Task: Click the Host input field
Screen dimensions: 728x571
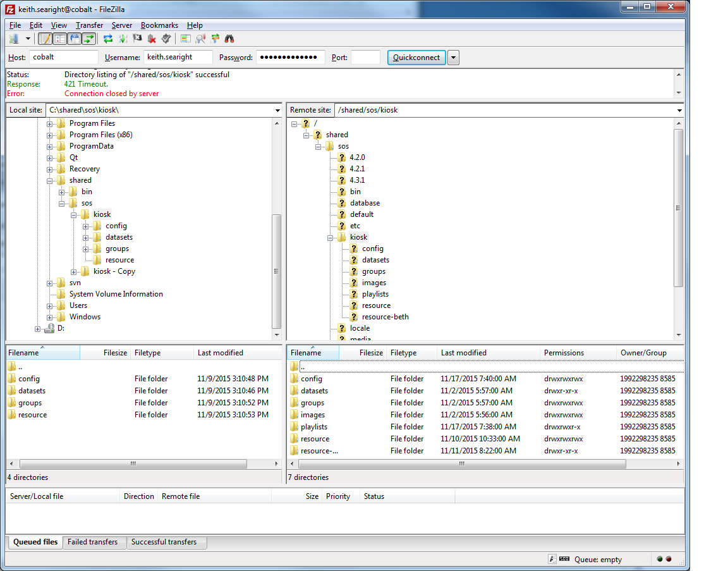Action: (x=64, y=57)
